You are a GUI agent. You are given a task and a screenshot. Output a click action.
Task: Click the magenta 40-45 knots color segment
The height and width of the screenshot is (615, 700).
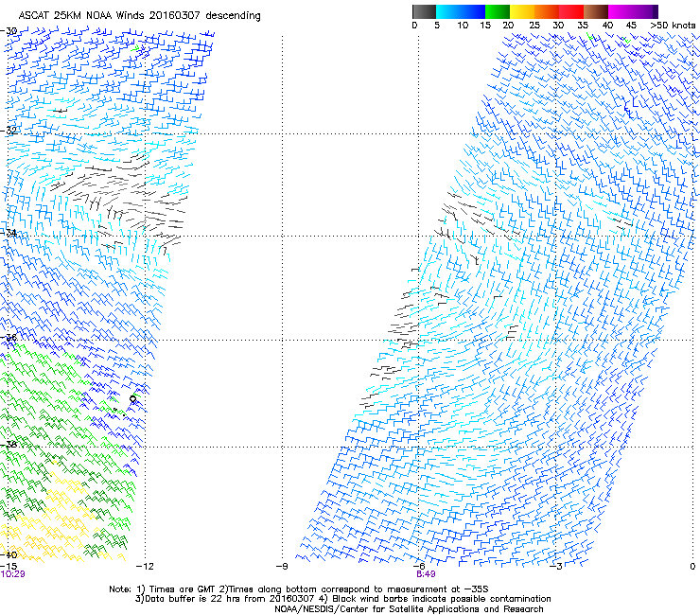coord(621,11)
